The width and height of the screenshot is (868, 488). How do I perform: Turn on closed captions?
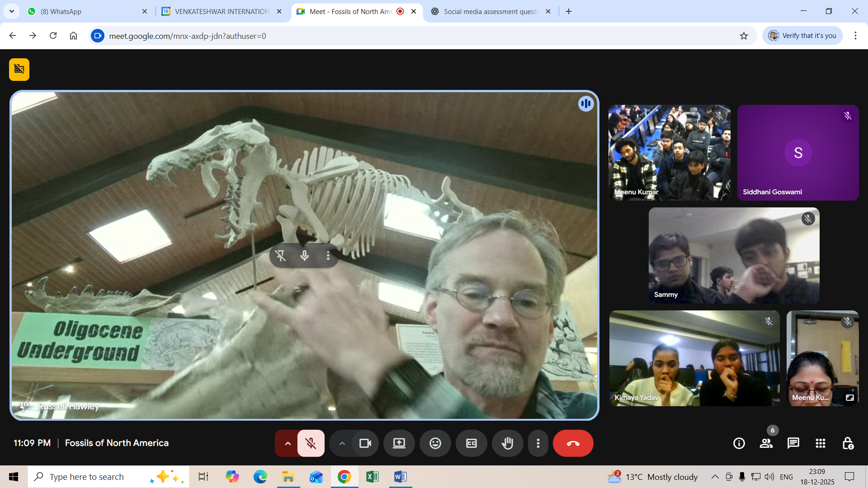click(x=471, y=443)
